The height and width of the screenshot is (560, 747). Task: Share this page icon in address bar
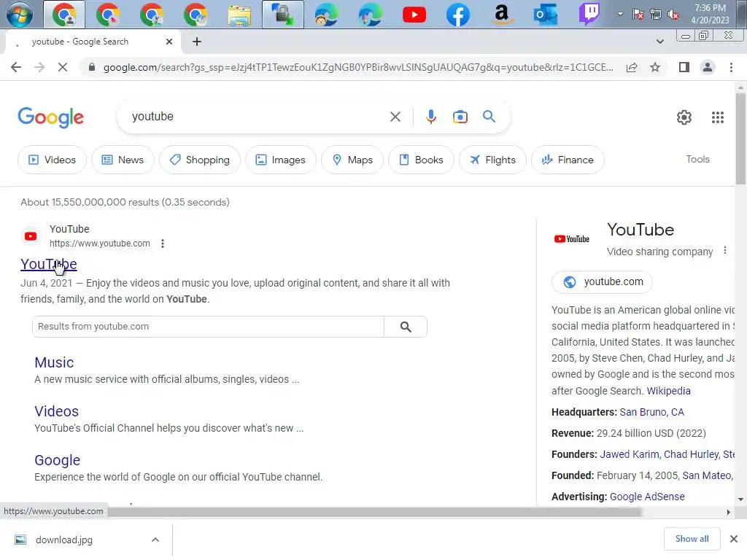tap(632, 67)
